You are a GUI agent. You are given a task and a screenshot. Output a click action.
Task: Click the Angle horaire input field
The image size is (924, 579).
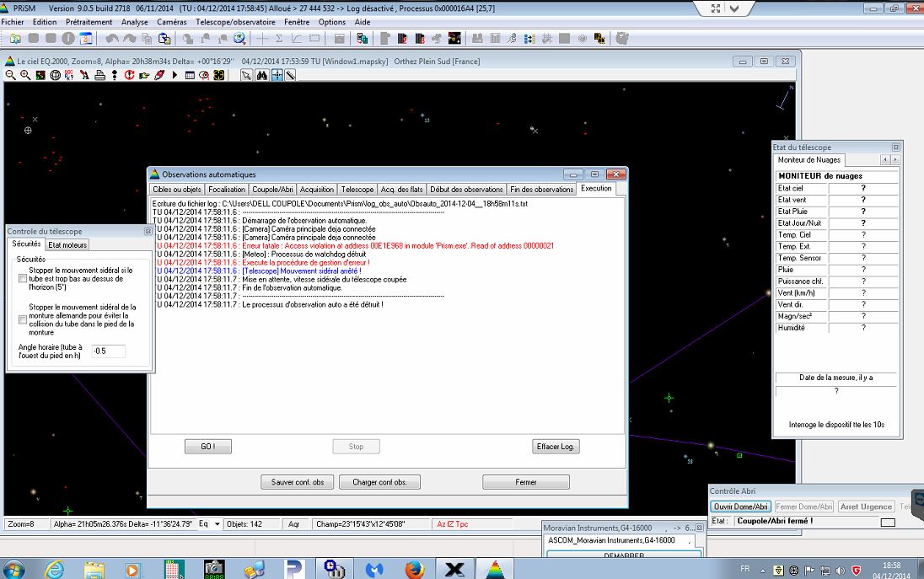[108, 351]
